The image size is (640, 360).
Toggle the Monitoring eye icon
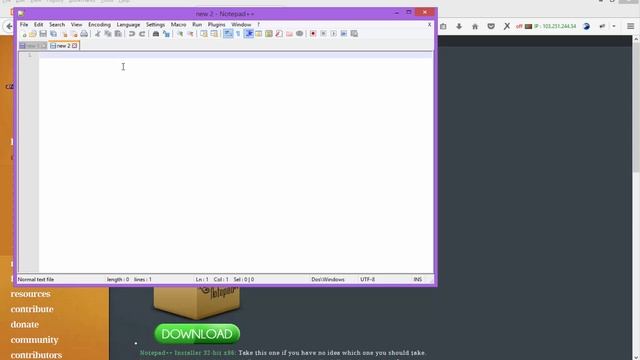[300, 34]
